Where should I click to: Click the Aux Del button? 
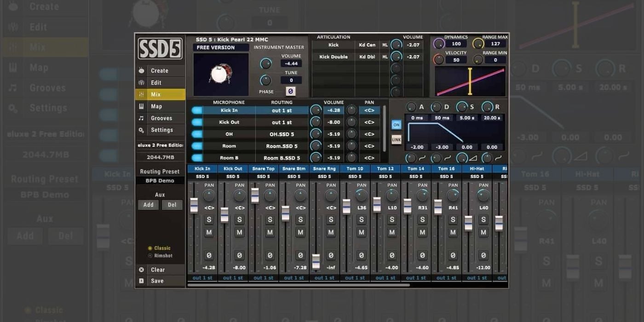172,205
